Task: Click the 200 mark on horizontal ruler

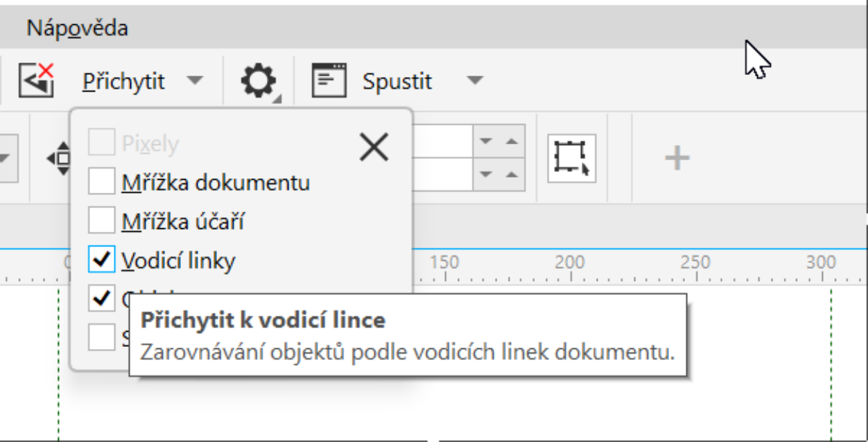Action: pyautogui.click(x=569, y=263)
